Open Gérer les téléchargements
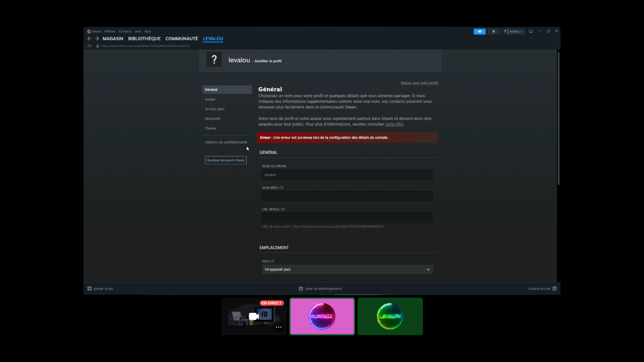 (x=323, y=289)
